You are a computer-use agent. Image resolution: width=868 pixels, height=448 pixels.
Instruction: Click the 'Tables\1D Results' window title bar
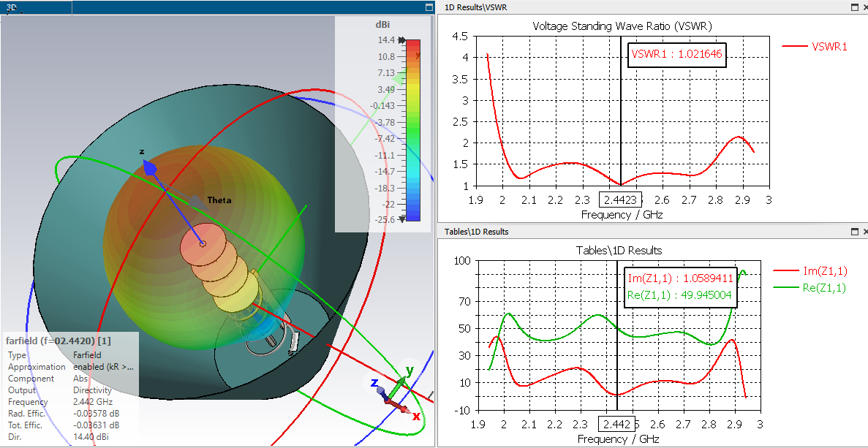tap(477, 232)
